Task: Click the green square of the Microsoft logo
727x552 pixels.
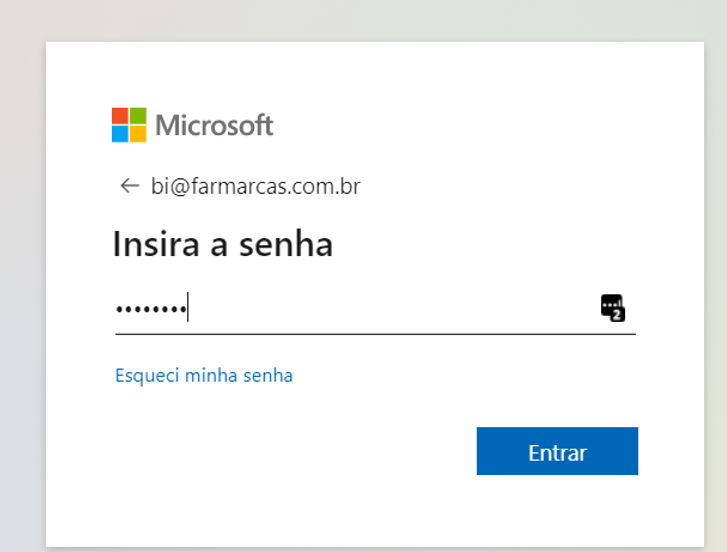Action: [138, 116]
